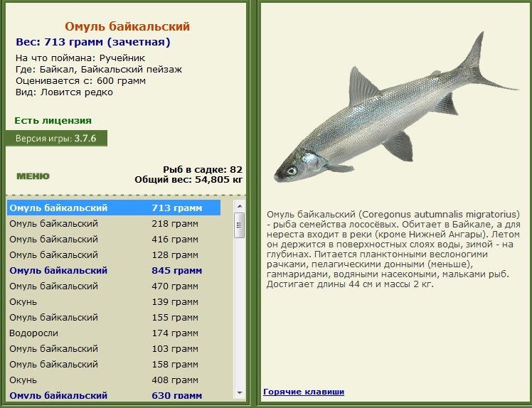Select the Окунь 139 грамм row
This screenshot has height=408, width=532.
coord(114,301)
